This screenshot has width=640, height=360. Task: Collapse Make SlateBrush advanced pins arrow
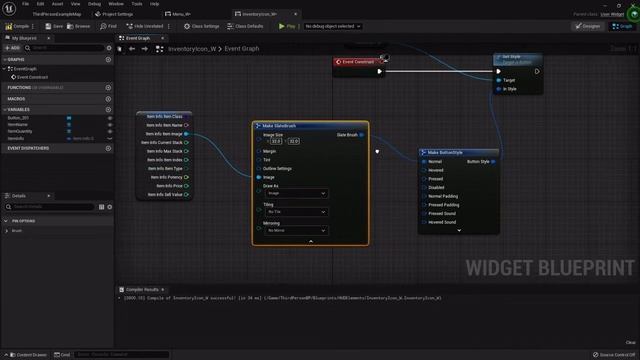click(311, 241)
